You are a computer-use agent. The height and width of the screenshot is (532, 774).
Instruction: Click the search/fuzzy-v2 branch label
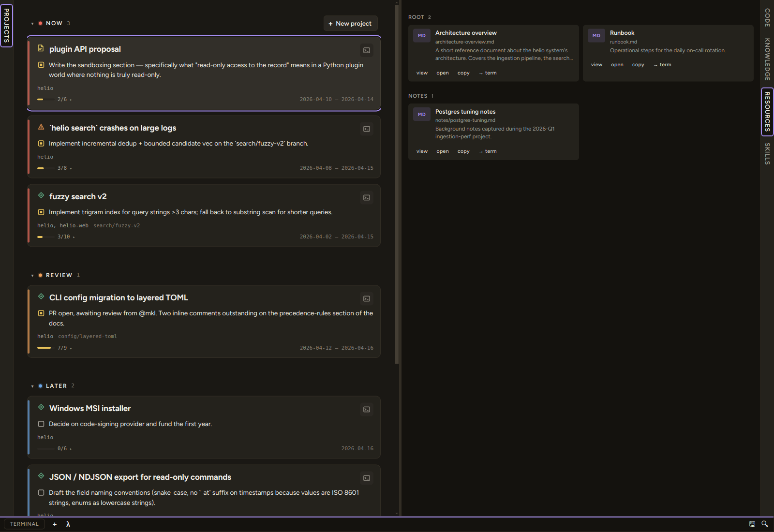click(x=117, y=226)
